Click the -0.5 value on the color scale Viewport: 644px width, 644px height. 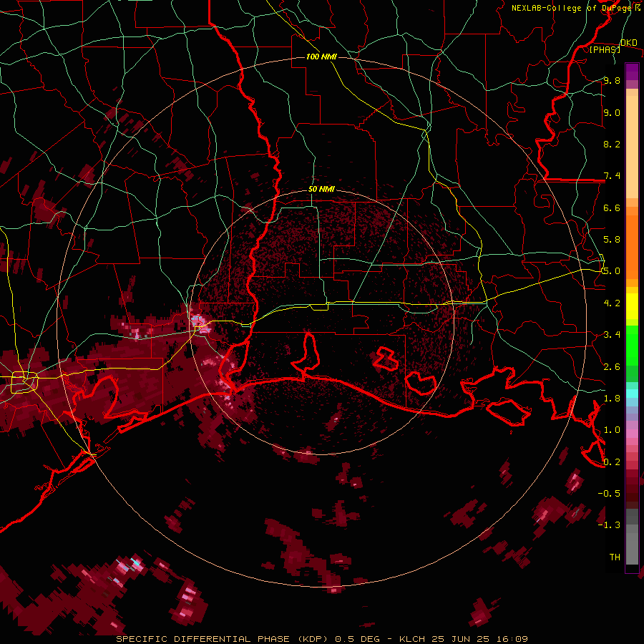tap(609, 494)
